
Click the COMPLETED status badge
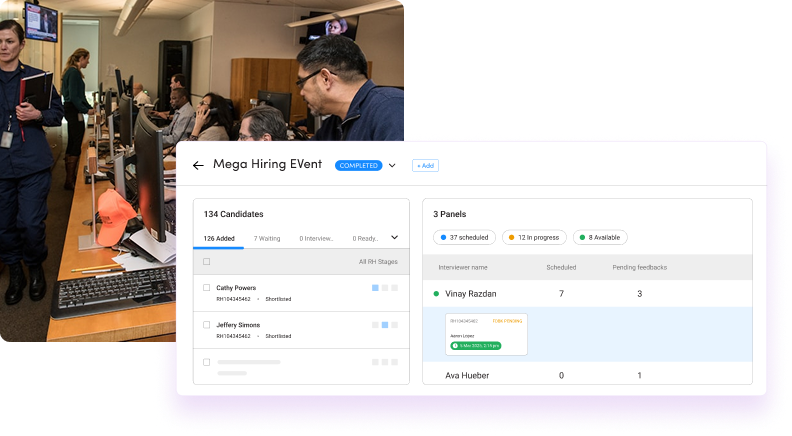[x=358, y=166]
